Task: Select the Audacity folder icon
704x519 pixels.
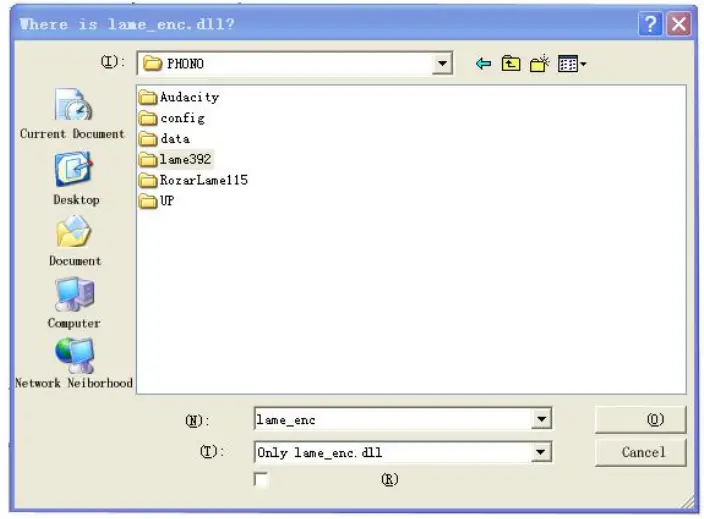Action: 148,97
